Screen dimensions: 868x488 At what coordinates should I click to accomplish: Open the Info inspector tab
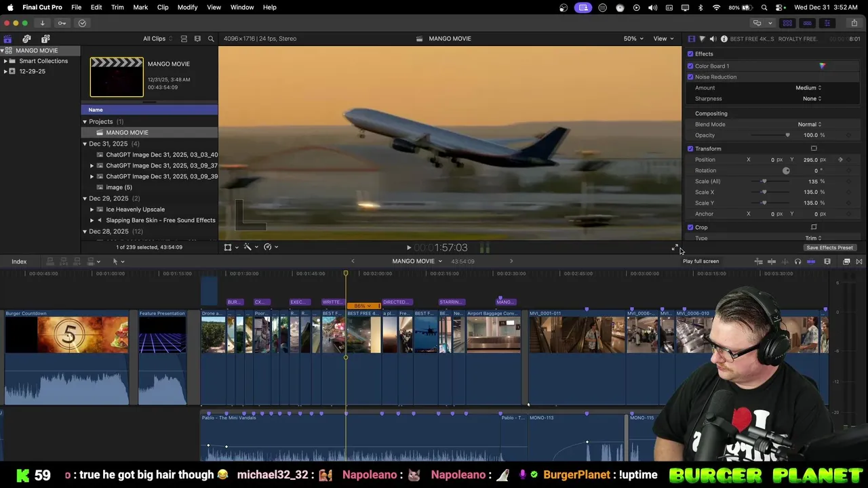[x=724, y=39]
